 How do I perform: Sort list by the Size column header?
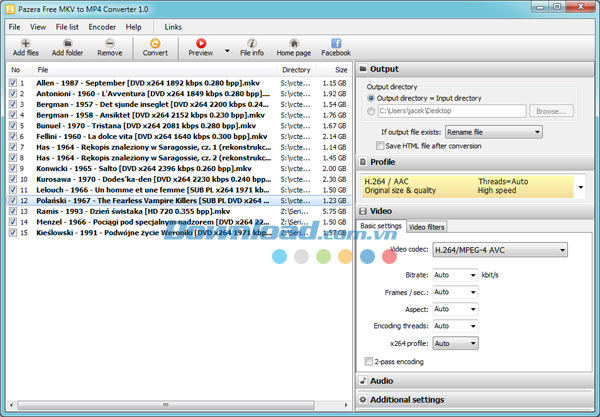pyautogui.click(x=333, y=70)
